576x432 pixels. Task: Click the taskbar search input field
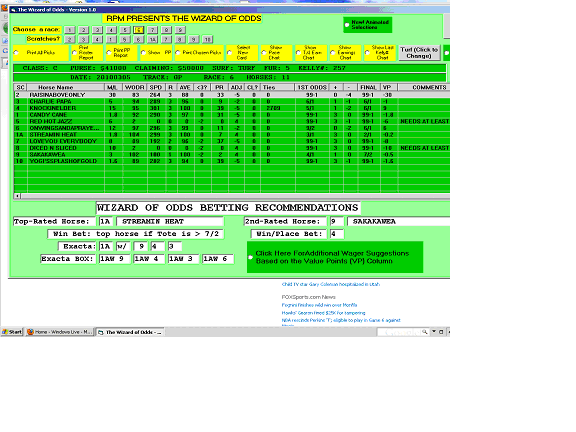[x=399, y=332]
